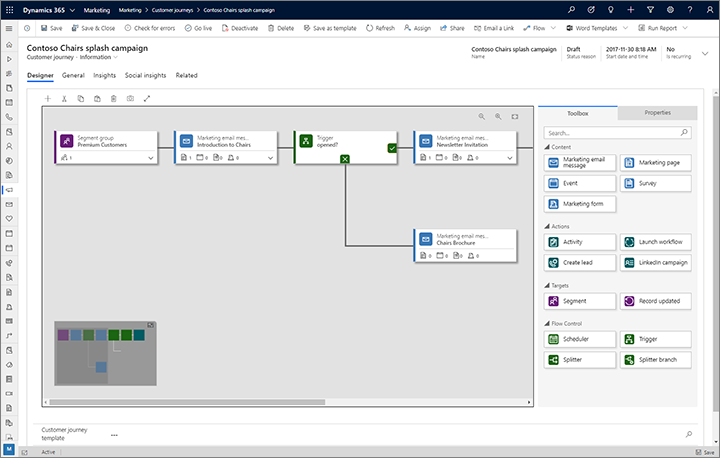Toggle the hamburger site map menu

[9, 28]
